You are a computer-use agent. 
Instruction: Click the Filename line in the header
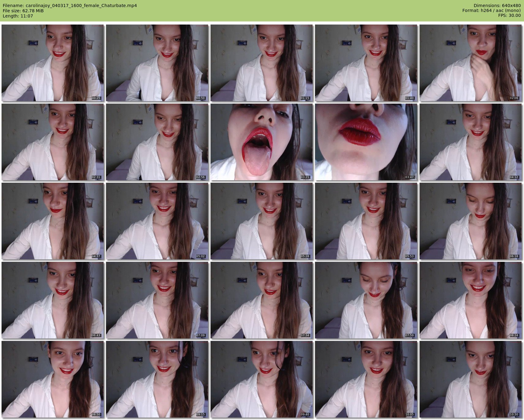pyautogui.click(x=70, y=6)
